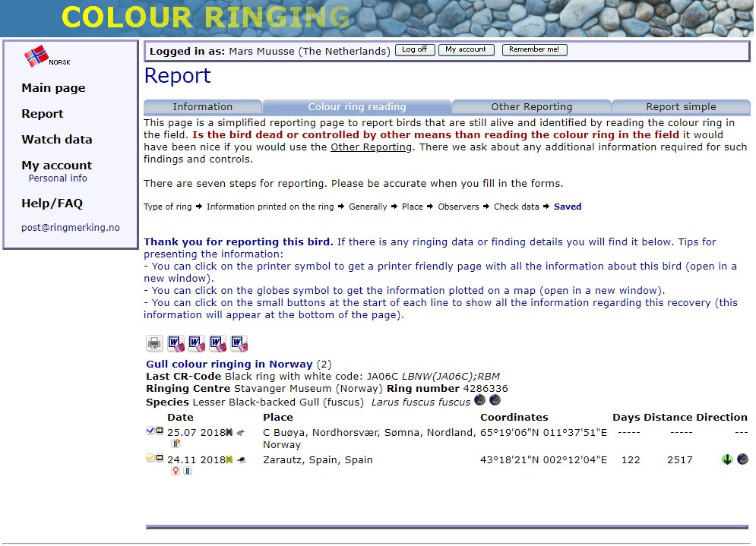Open My account in the sidebar
Image resolution: width=756 pixels, height=546 pixels.
(x=56, y=166)
